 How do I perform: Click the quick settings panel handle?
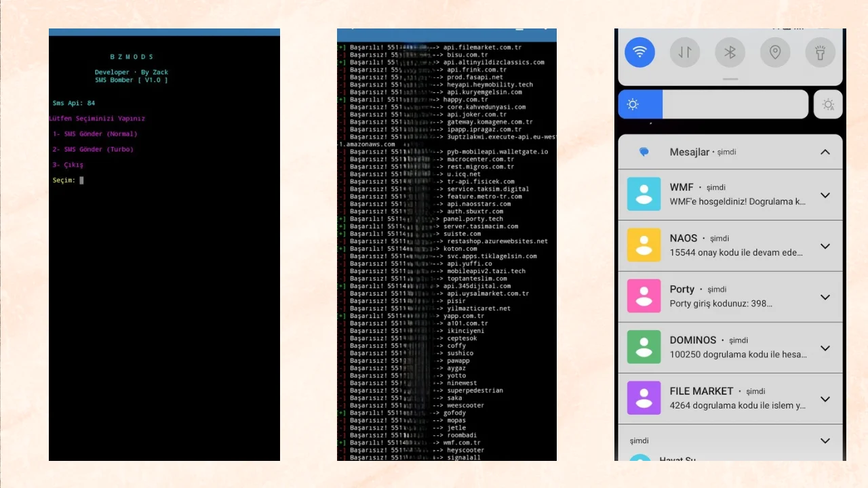(x=730, y=79)
